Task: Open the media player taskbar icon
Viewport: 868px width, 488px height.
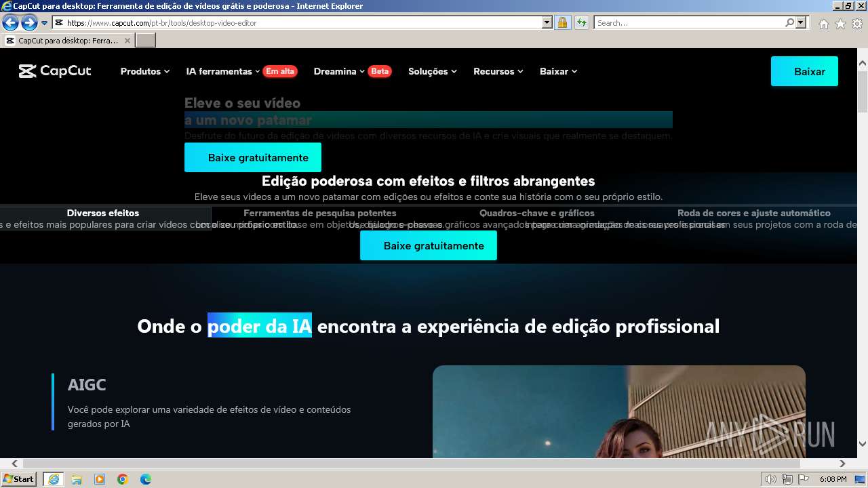Action: [x=100, y=479]
